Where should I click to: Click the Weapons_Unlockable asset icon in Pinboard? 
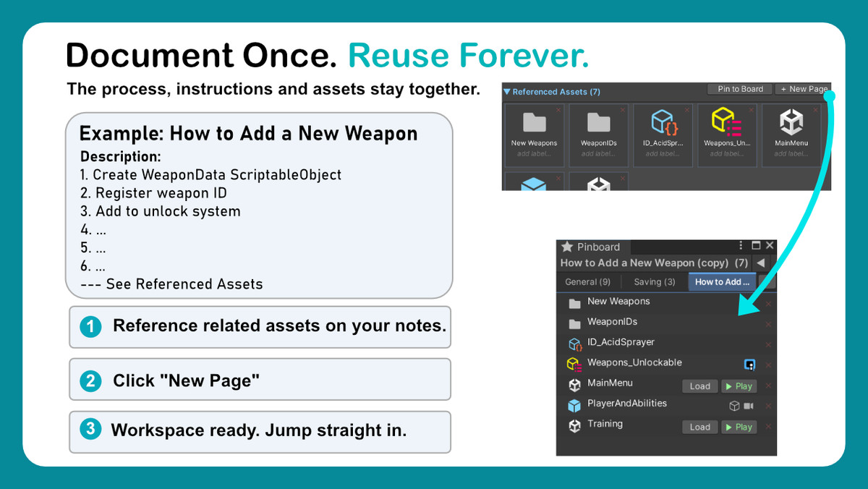574,364
